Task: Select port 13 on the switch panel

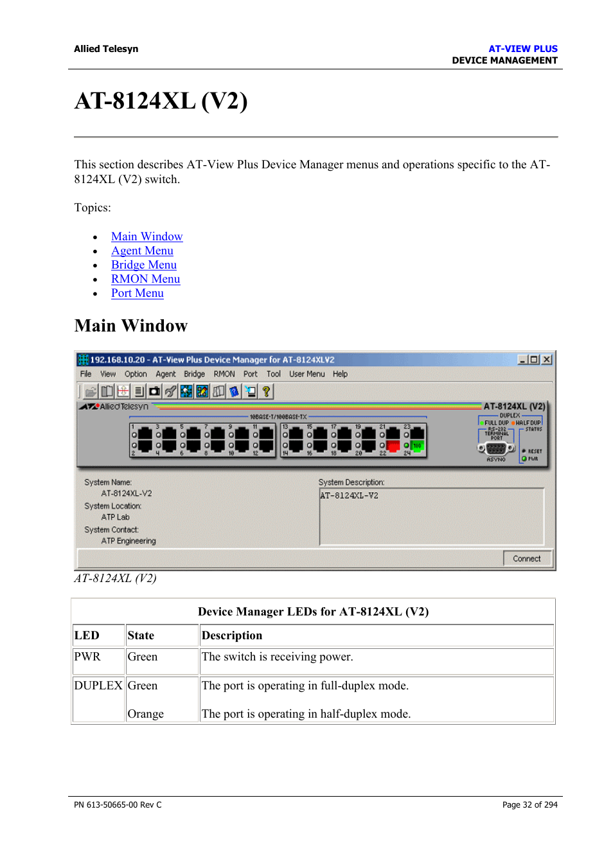Action: pos(296,434)
